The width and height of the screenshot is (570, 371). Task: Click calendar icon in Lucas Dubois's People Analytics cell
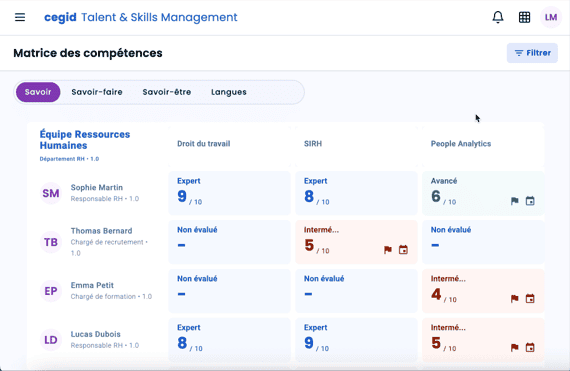pos(530,347)
